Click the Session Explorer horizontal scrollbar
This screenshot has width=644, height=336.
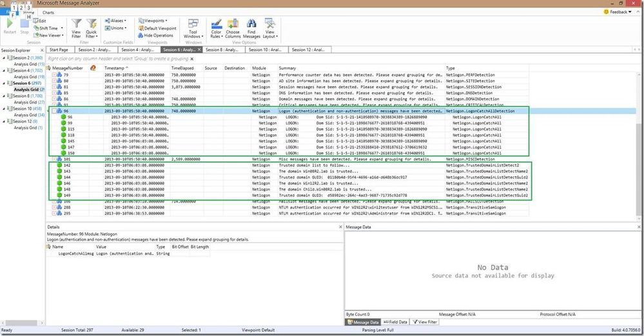22,323
